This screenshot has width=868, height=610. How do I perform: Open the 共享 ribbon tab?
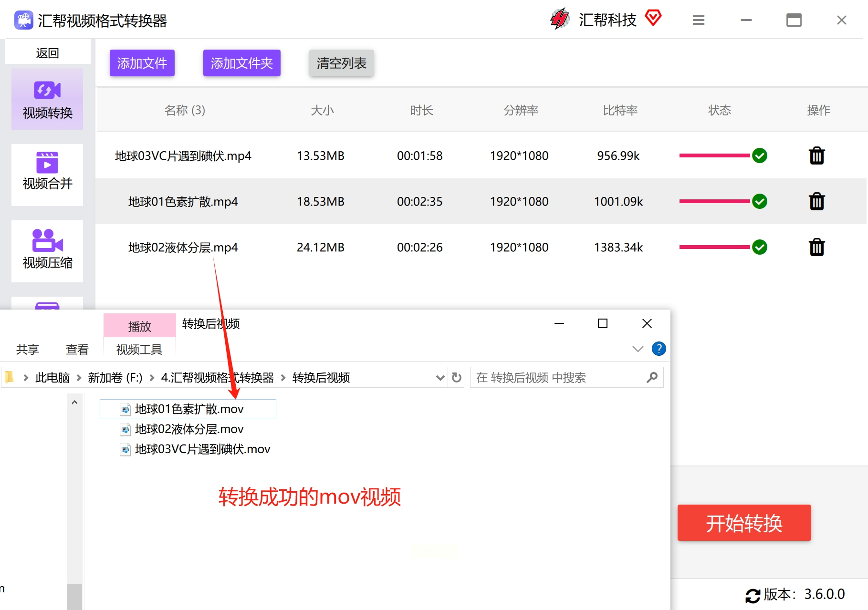(27, 350)
